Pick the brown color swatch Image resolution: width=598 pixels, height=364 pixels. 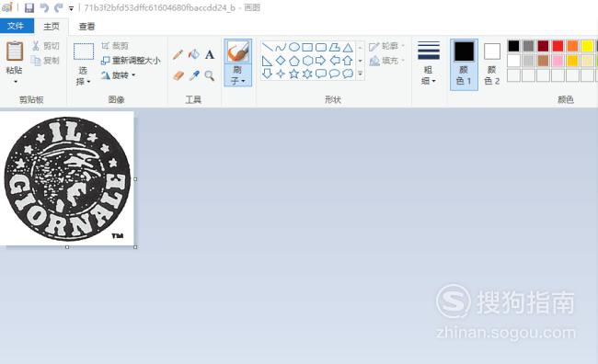(x=543, y=61)
